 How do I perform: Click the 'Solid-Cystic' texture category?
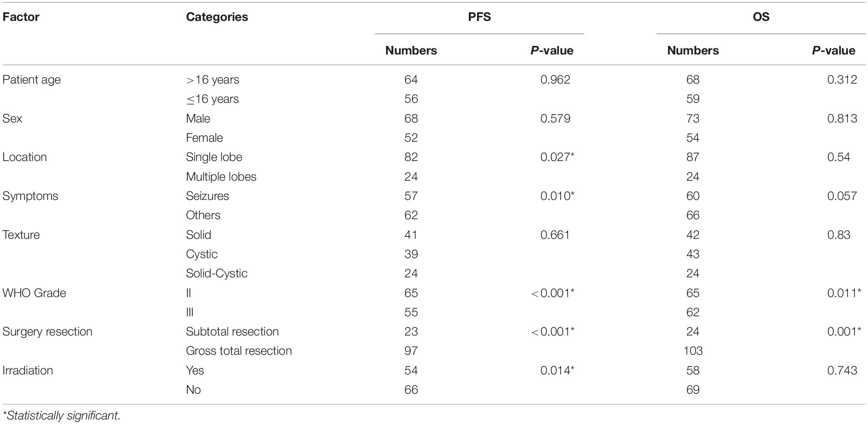pyautogui.click(x=216, y=273)
